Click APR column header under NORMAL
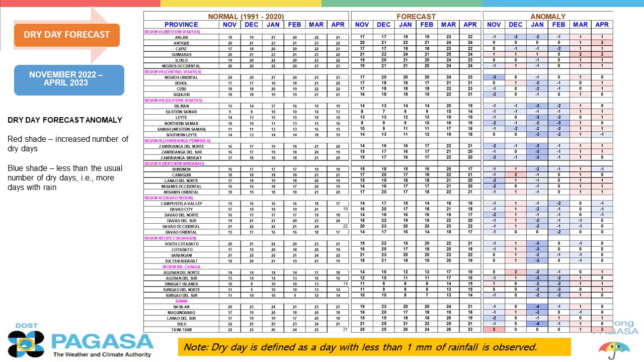This screenshot has height=362, width=644. point(338,25)
